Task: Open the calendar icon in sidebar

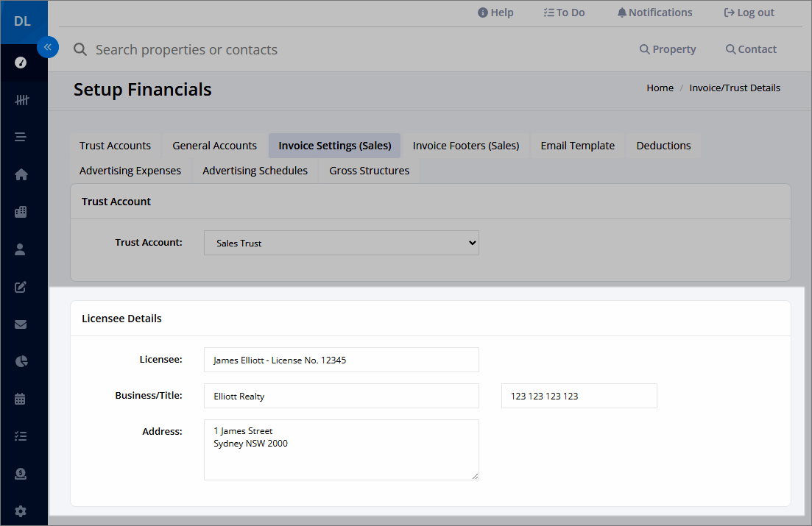Action: 20,399
